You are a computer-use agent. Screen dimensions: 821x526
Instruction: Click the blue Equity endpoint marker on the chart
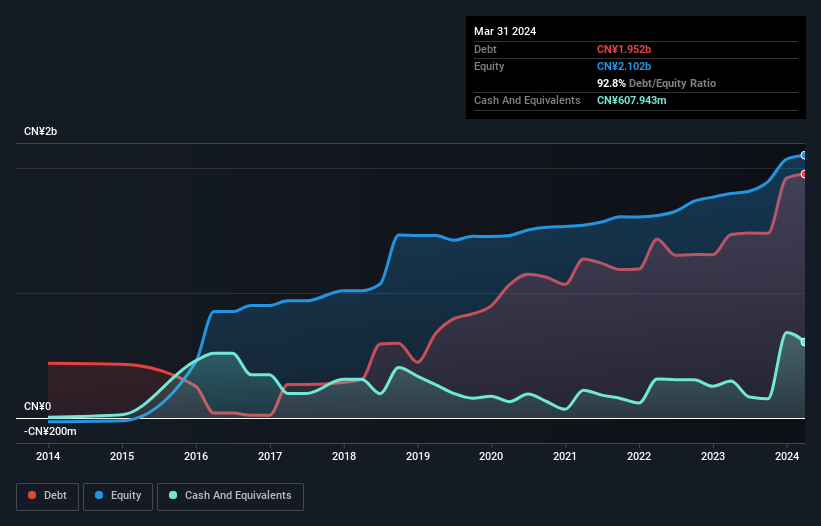tap(804, 155)
